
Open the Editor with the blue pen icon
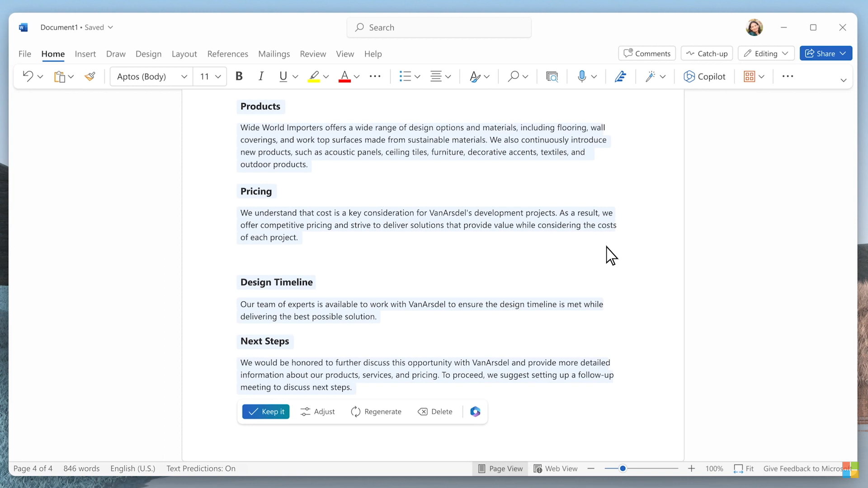point(620,76)
